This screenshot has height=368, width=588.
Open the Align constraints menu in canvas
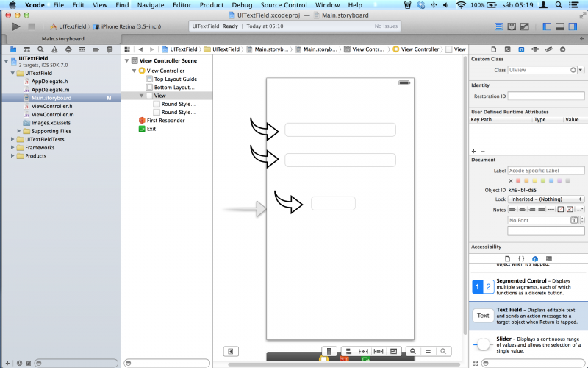[348, 351]
